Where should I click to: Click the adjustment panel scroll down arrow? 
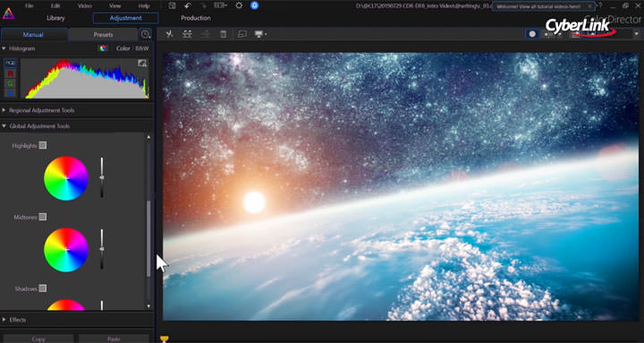coord(148,306)
